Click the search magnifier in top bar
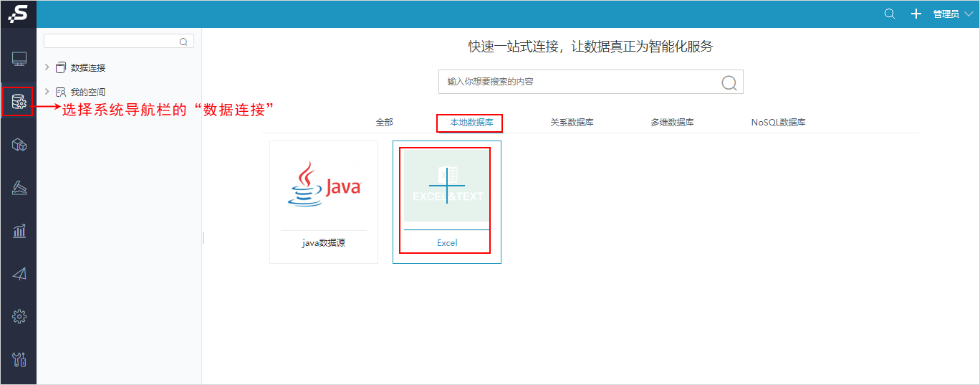Image resolution: width=980 pixels, height=385 pixels. (x=890, y=14)
